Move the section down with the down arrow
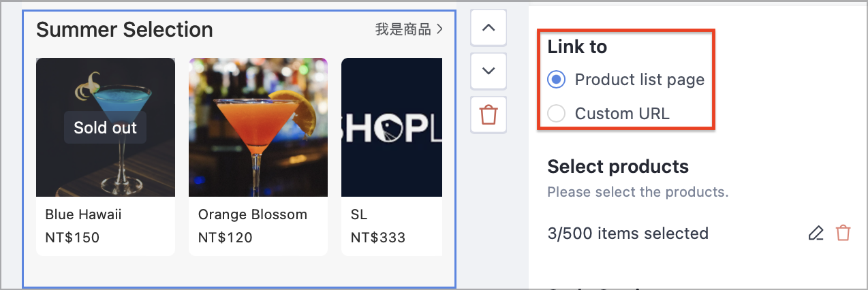This screenshot has width=868, height=290. 489,71
